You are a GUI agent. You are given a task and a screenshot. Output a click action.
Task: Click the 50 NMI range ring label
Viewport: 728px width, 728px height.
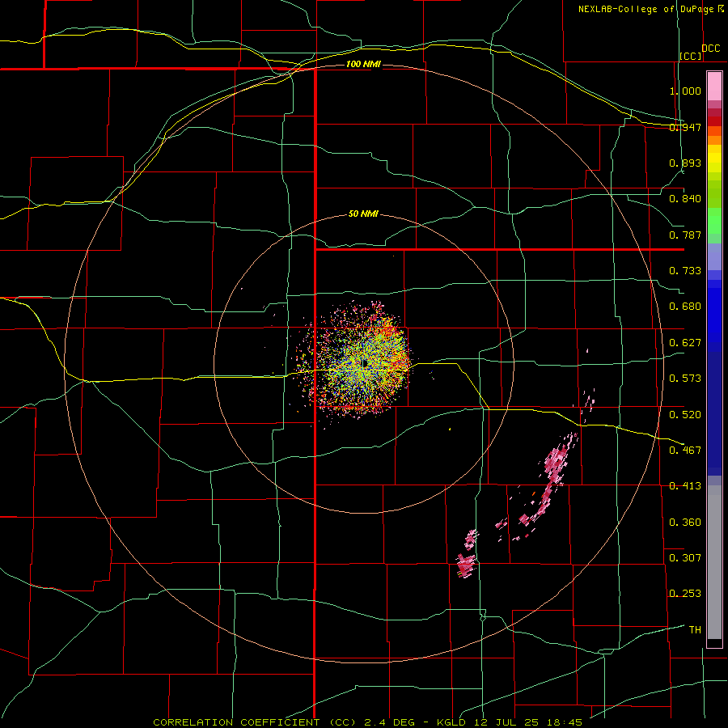tap(363, 214)
